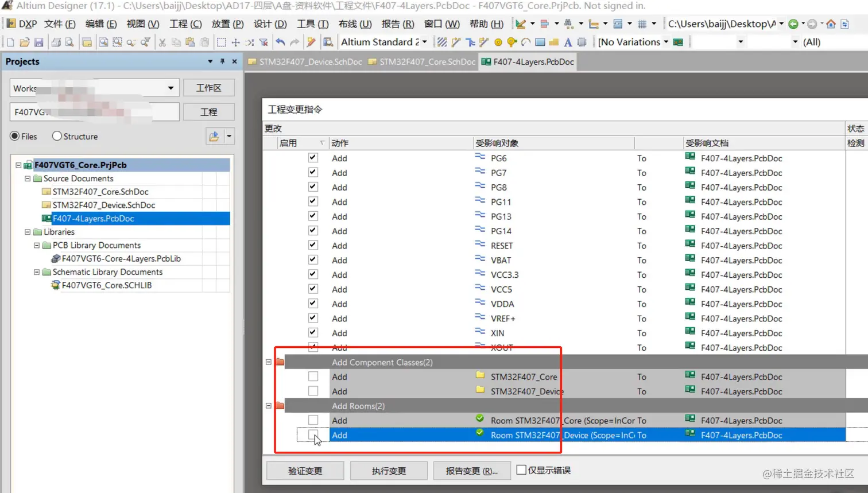Click the 工程 button in Projects panel
Viewport: 868px width, 493px height.
tap(208, 112)
